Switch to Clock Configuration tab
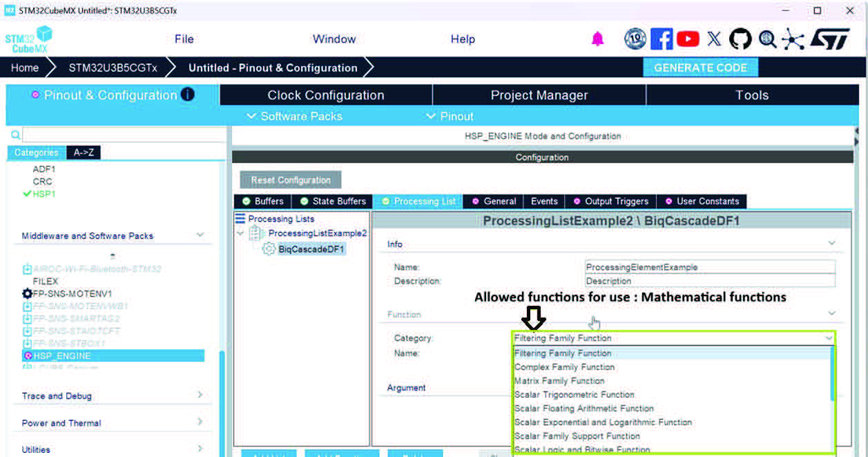 tap(326, 95)
